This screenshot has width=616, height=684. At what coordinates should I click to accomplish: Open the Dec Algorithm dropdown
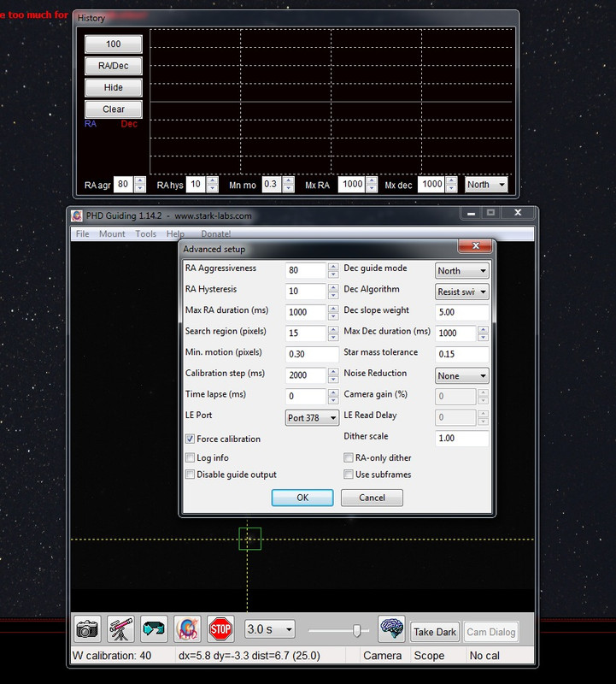(461, 292)
